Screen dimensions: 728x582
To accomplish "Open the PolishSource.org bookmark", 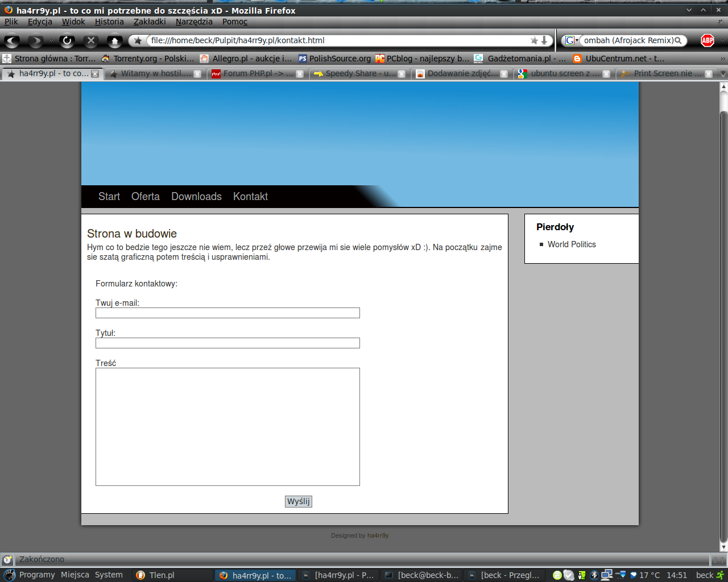I will tap(334, 59).
